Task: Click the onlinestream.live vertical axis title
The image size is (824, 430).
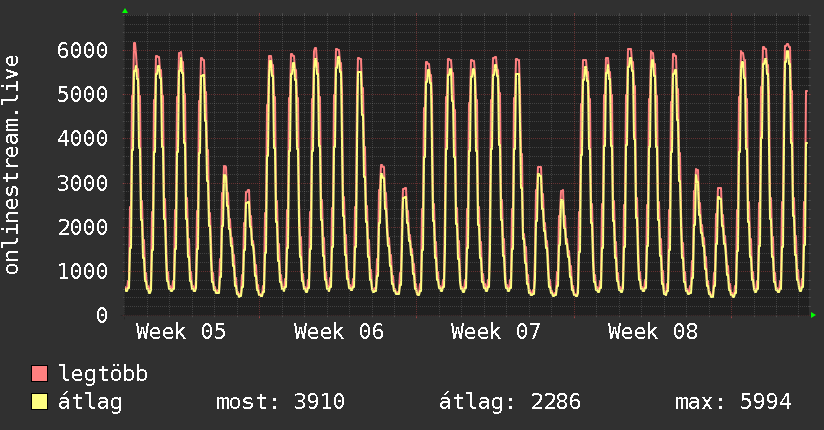Action: [x=12, y=165]
